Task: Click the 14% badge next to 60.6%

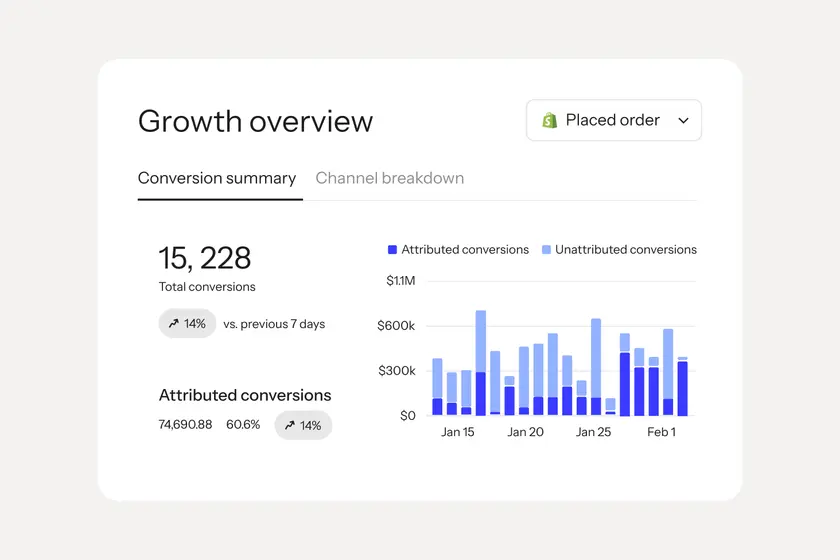Action: (x=303, y=425)
